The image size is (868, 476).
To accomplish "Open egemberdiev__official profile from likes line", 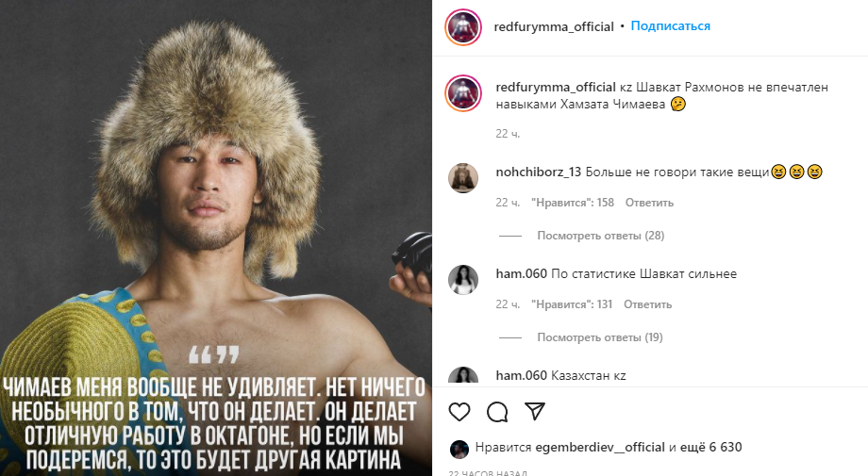I will tap(601, 448).
